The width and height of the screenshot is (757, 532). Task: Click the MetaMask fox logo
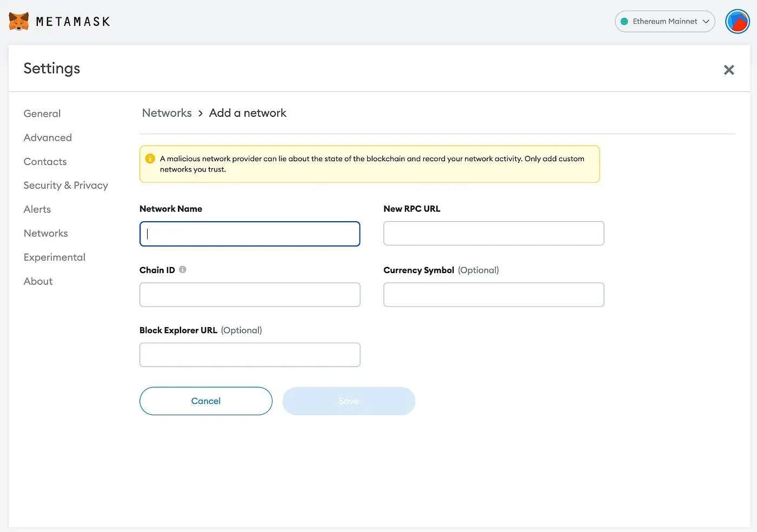tap(18, 21)
